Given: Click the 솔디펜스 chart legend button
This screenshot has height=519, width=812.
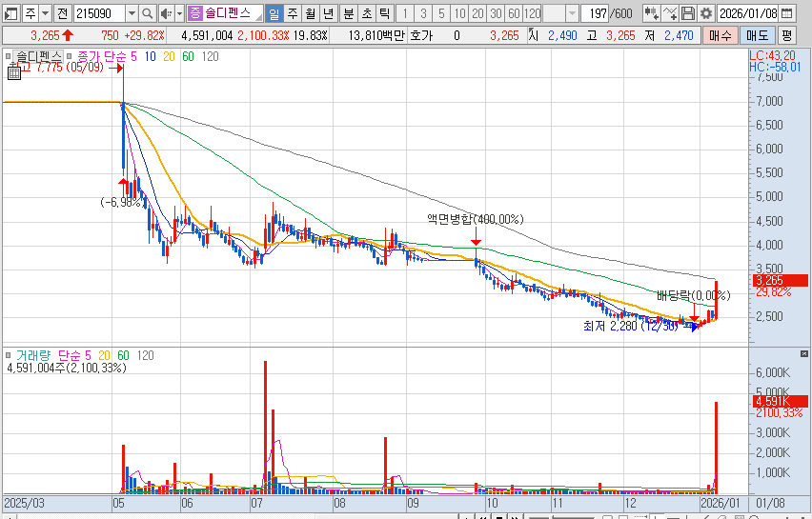Looking at the screenshot, I should click(37, 56).
